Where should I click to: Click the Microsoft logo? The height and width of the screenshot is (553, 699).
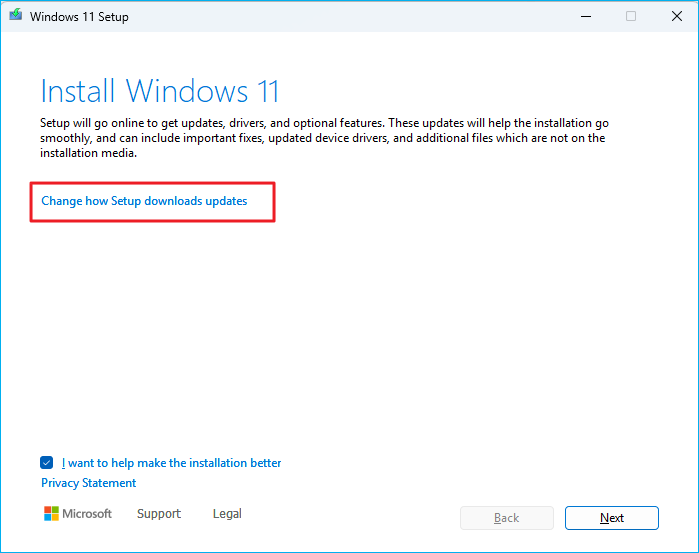click(78, 514)
